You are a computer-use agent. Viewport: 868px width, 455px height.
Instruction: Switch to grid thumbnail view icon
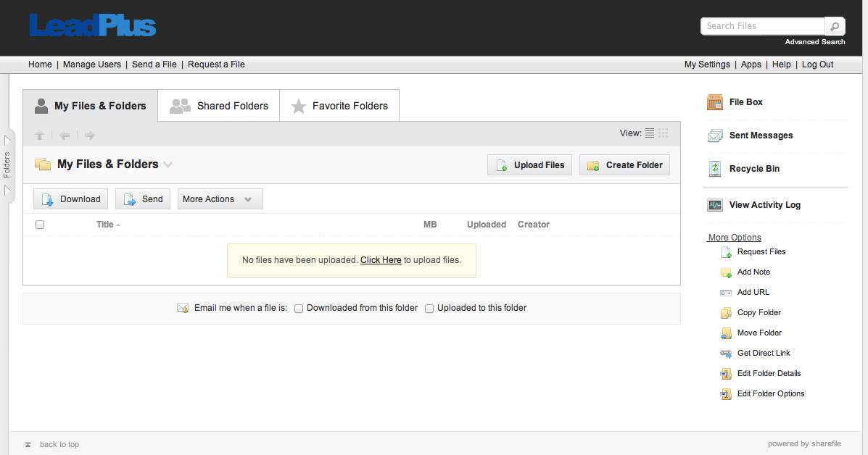[664, 133]
